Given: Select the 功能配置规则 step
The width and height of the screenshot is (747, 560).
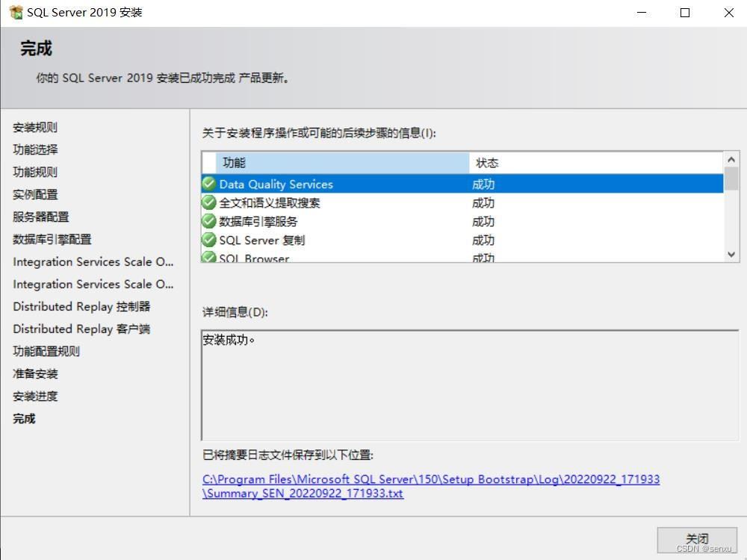Looking at the screenshot, I should point(46,351).
